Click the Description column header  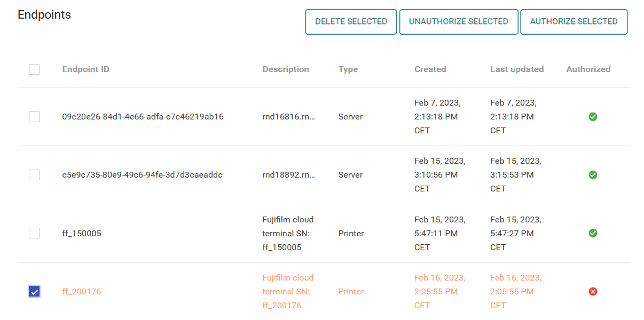point(286,69)
